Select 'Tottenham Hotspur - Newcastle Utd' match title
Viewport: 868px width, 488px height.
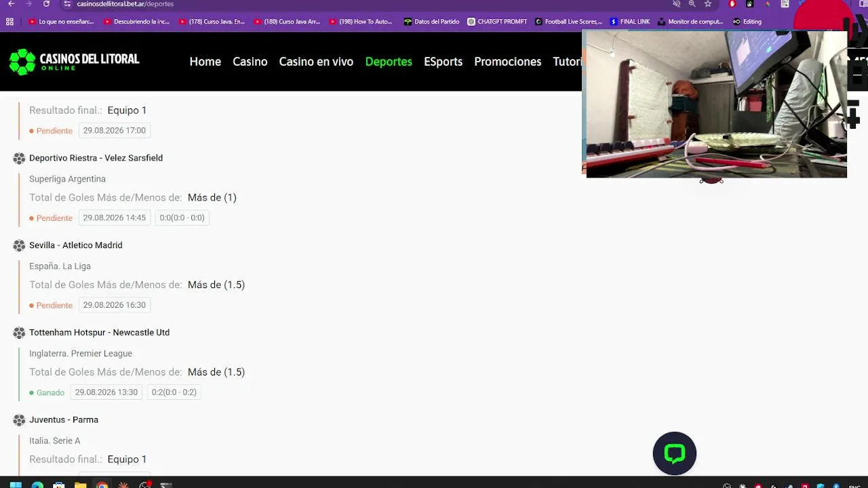pyautogui.click(x=99, y=333)
